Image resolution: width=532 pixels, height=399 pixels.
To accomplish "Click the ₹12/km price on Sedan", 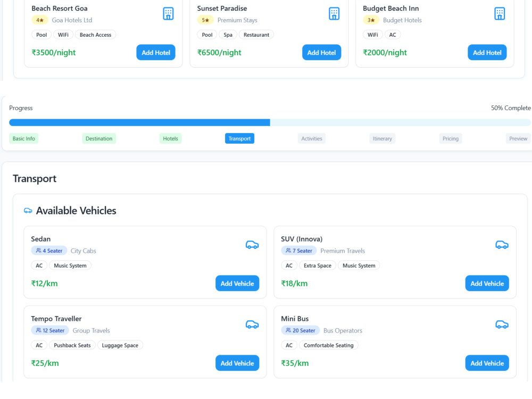I will [x=45, y=284].
